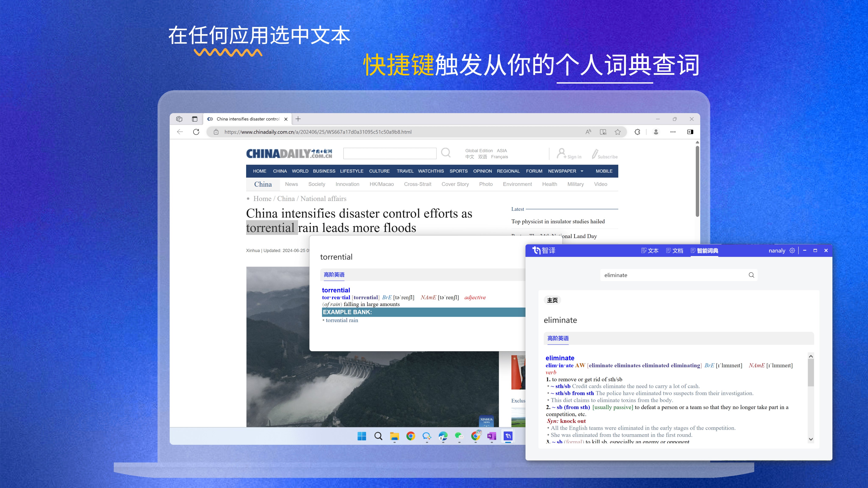Expand the NEWSPAPER dropdown arrow

click(x=582, y=171)
